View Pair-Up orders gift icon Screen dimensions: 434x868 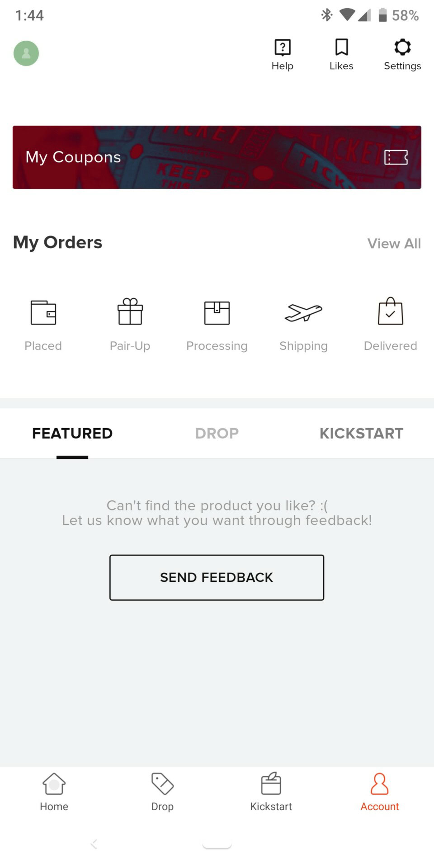coord(130,311)
